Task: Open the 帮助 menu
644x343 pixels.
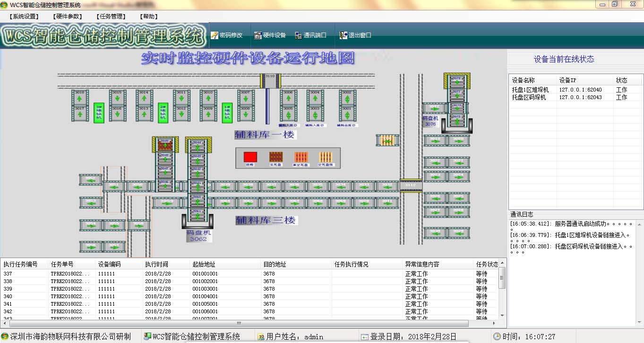Action: click(x=149, y=17)
